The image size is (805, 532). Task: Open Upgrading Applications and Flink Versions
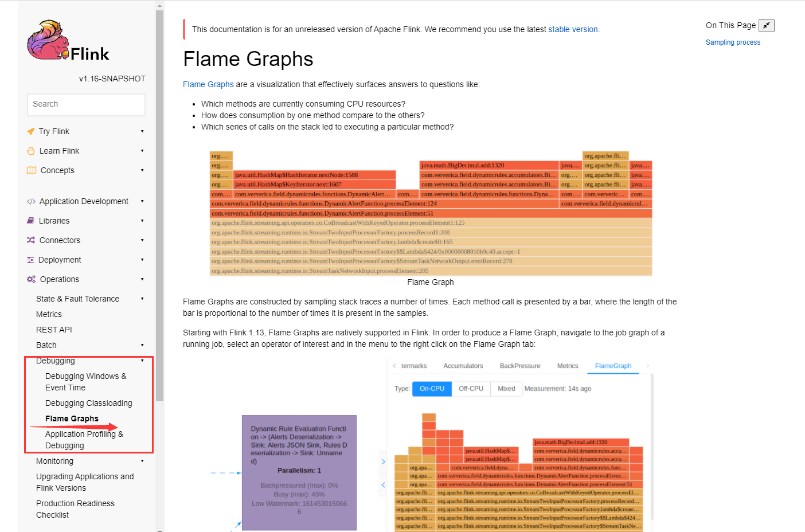pyautogui.click(x=85, y=482)
